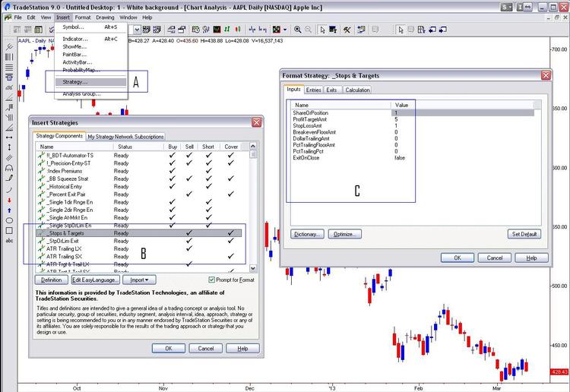Click OK in the Format Strategy dialog
The height and width of the screenshot is (392, 570).
[458, 258]
